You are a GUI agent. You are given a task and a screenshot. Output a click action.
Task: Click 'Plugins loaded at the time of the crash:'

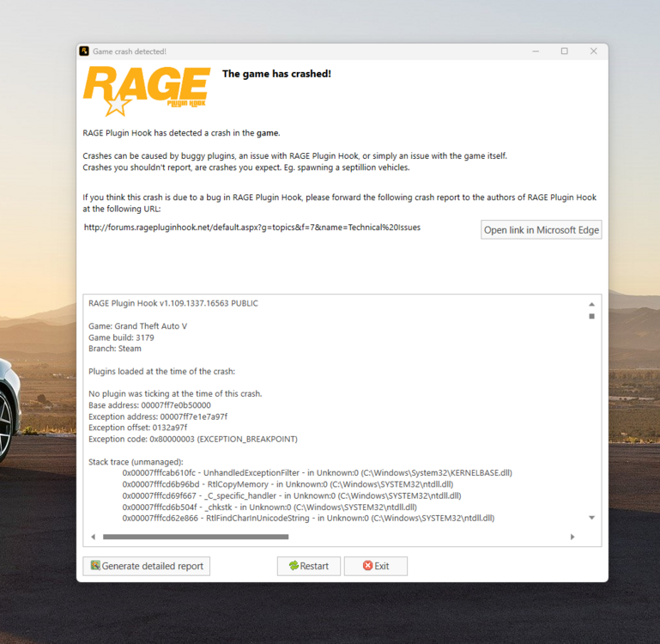pos(161,372)
